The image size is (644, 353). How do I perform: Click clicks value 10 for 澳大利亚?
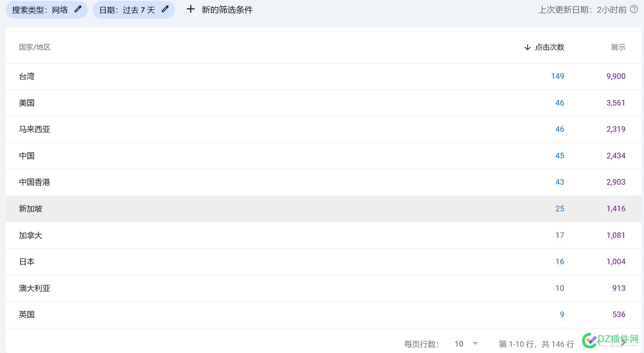[560, 288]
